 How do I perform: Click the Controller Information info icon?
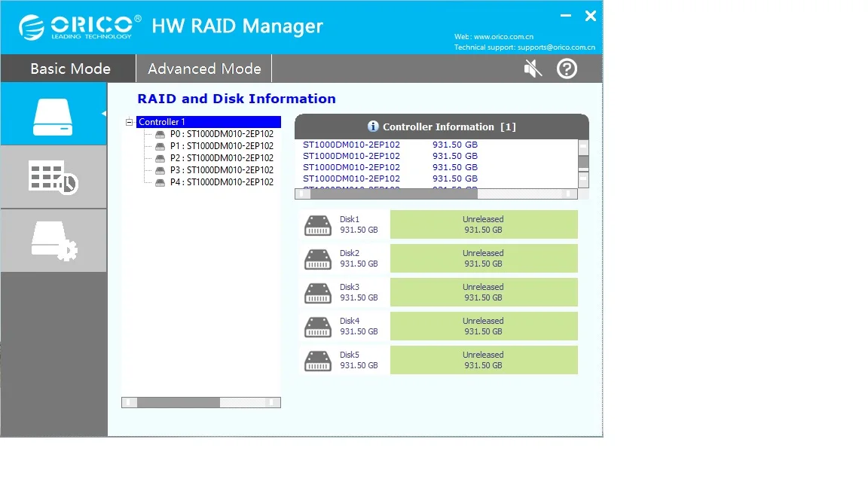coord(373,127)
